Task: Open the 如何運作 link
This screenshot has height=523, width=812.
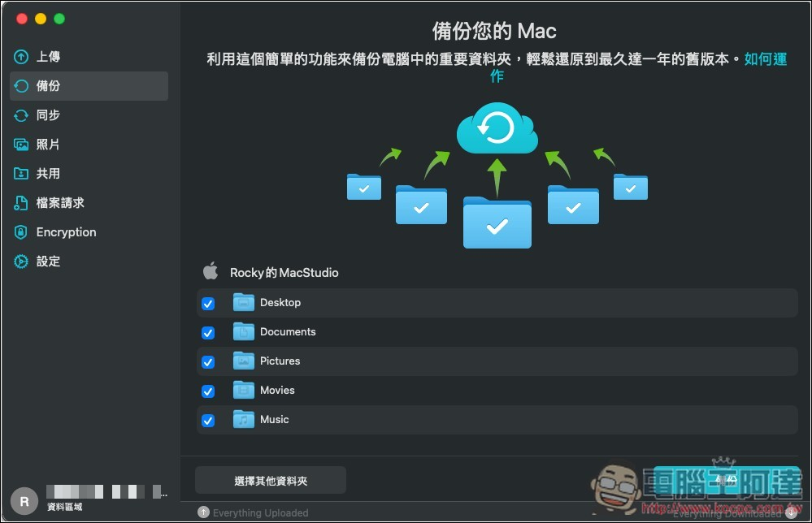Action: tap(765, 59)
